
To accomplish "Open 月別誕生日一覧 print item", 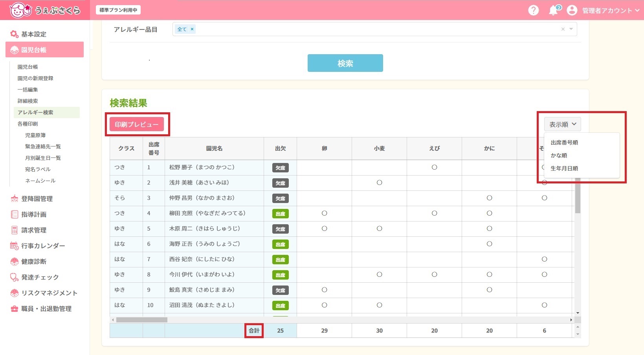I will (43, 158).
